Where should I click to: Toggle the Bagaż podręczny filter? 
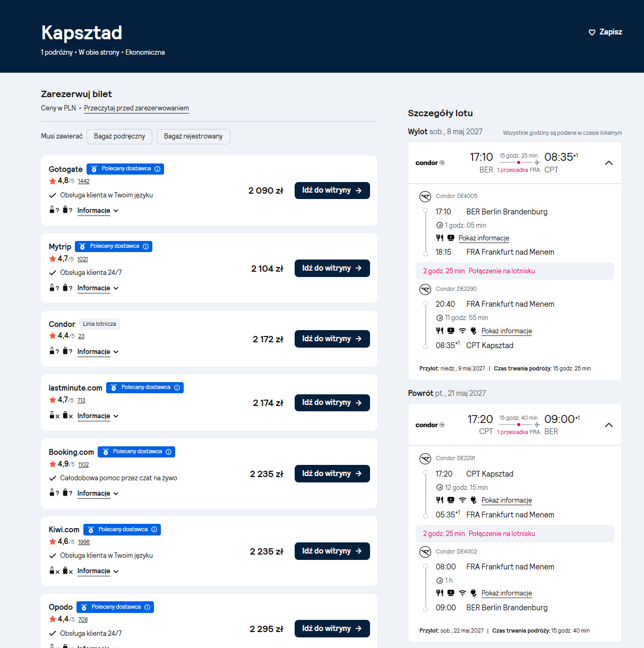click(119, 136)
